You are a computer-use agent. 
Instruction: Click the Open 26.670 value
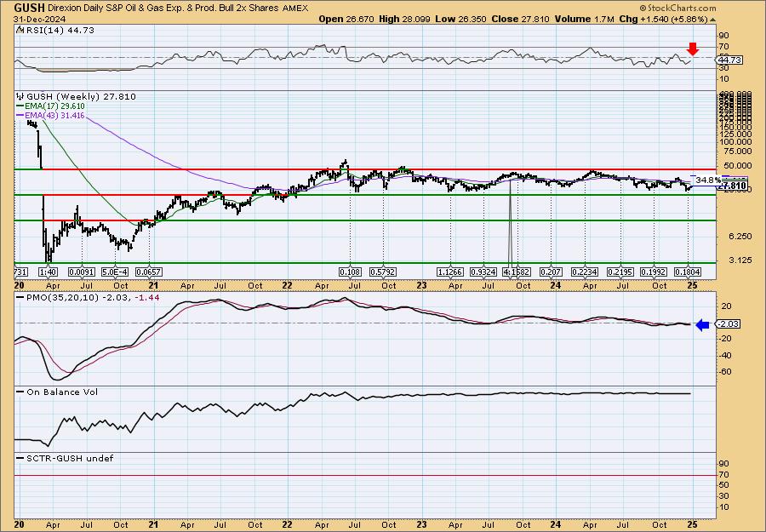coord(346,19)
